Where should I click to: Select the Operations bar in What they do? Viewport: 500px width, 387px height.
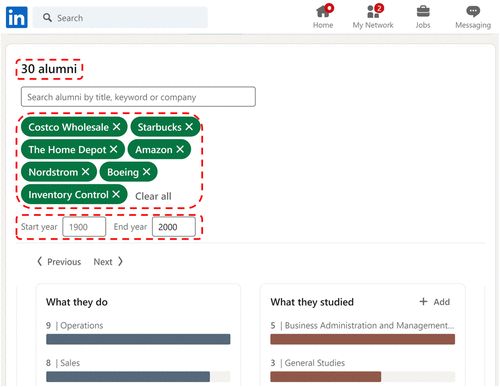138,339
